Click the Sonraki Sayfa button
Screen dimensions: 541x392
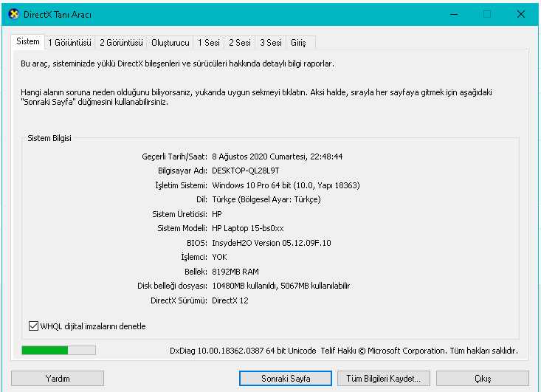click(286, 379)
